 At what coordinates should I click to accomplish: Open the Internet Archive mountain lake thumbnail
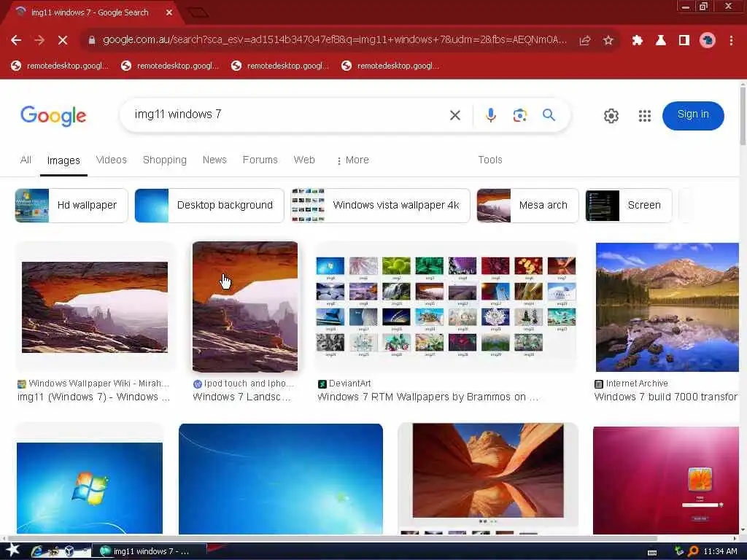pos(667,307)
